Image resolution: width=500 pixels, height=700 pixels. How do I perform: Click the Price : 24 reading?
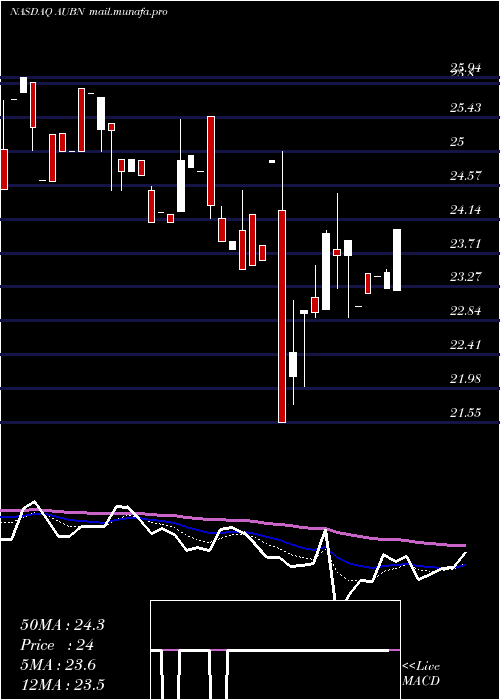[57, 645]
